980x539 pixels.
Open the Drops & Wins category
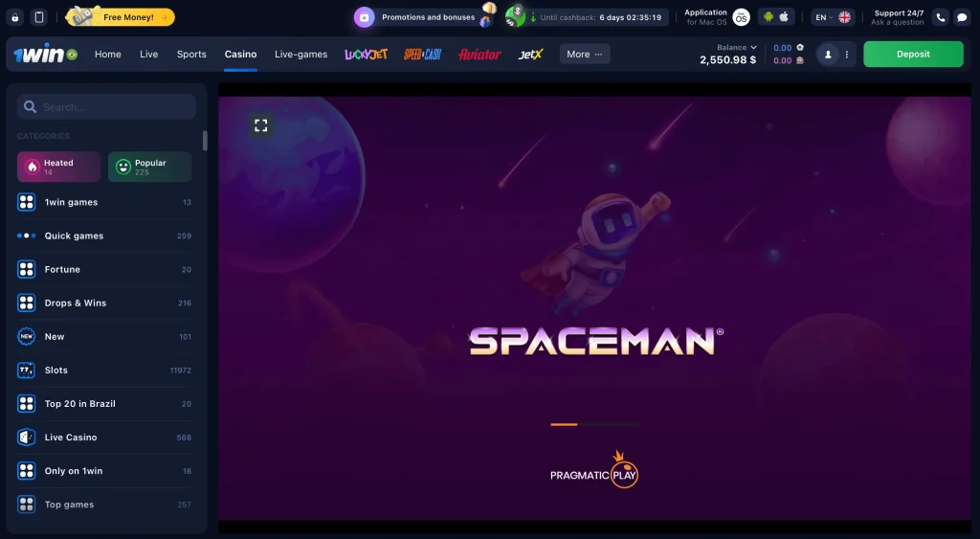[105, 303]
